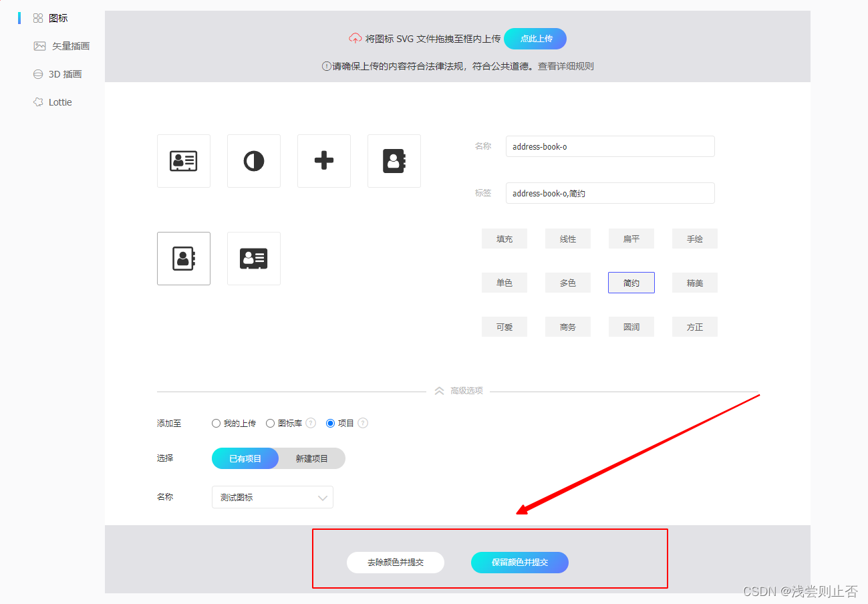868x604 pixels.
Task: Select the half-filled contrast circle icon thumbnail
Action: (254, 161)
